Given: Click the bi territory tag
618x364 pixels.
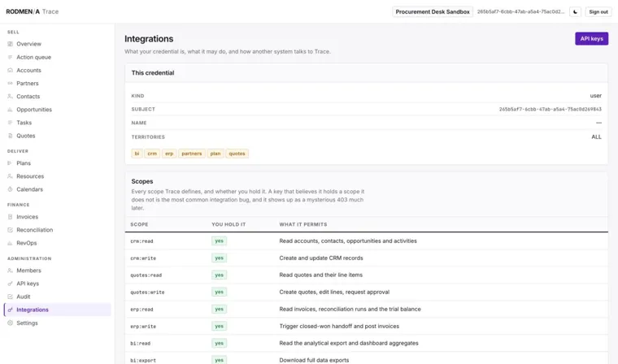Looking at the screenshot, I should click(x=137, y=154).
